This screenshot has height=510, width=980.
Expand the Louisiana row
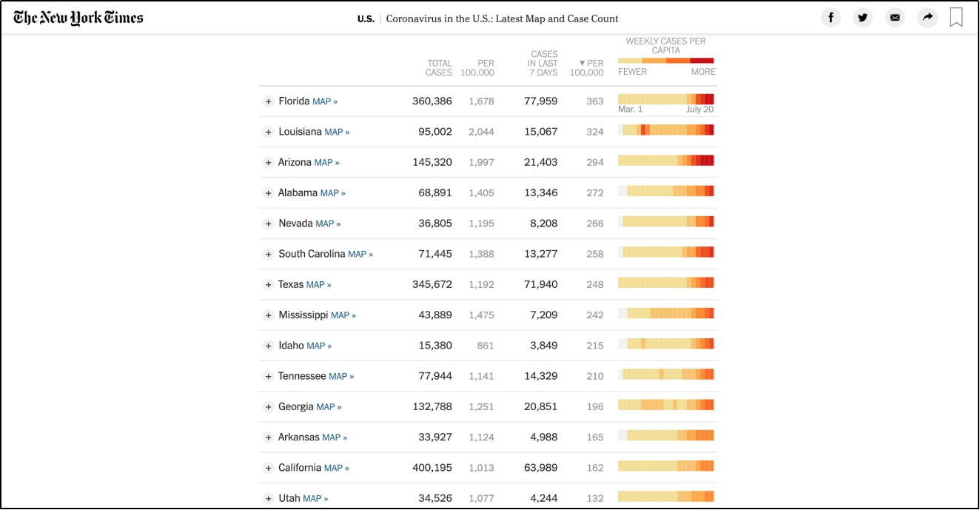268,132
